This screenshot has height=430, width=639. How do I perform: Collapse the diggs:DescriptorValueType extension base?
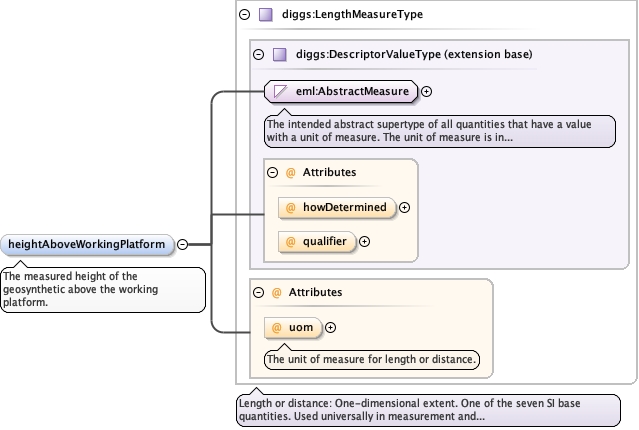coord(258,54)
